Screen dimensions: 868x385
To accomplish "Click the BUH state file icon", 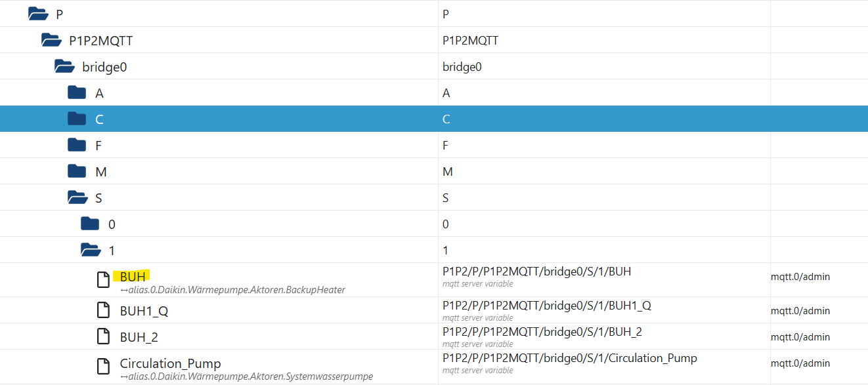I will 103,280.
